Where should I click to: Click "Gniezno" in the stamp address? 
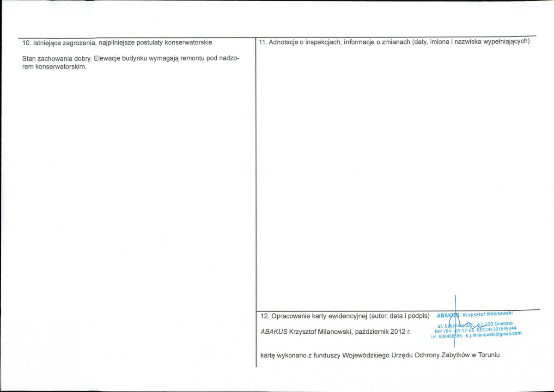coord(503,323)
